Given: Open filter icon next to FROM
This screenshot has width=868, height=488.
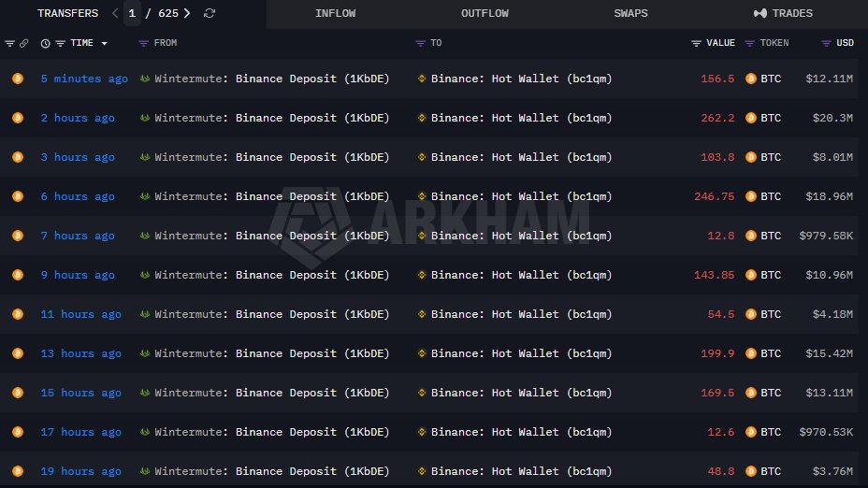Looking at the screenshot, I should 143,43.
